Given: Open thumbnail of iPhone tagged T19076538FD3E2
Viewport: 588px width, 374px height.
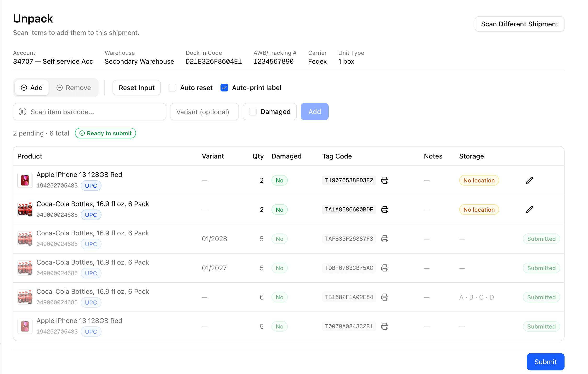Looking at the screenshot, I should 25,180.
